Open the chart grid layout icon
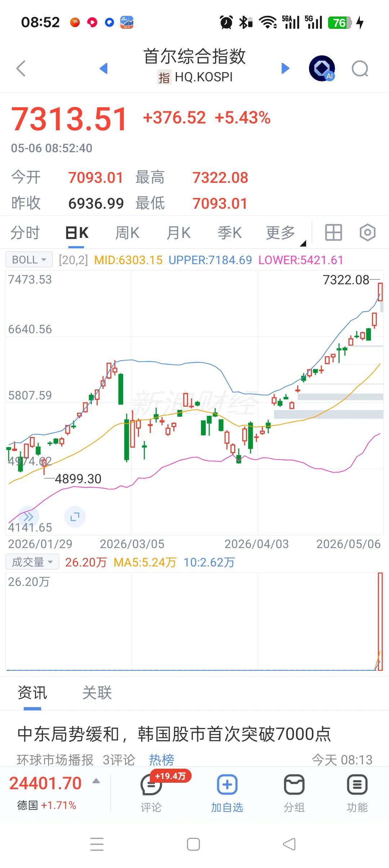Viewport: 389px width, 868px height. [334, 232]
